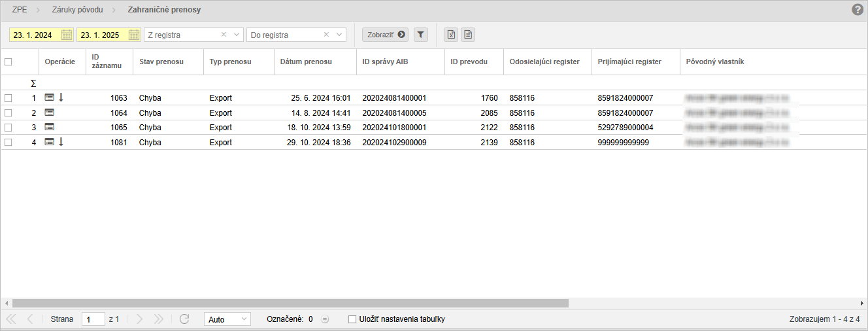The height and width of the screenshot is (333, 868).
Task: Go to last page arrows
Action: [x=158, y=319]
